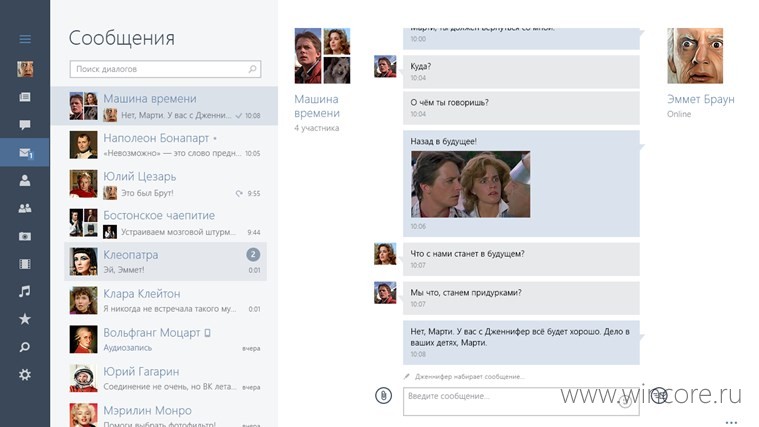759x427 pixels.
Task: Click the mobile device icon next to Вольфганг Моцарт
Action: point(207,333)
